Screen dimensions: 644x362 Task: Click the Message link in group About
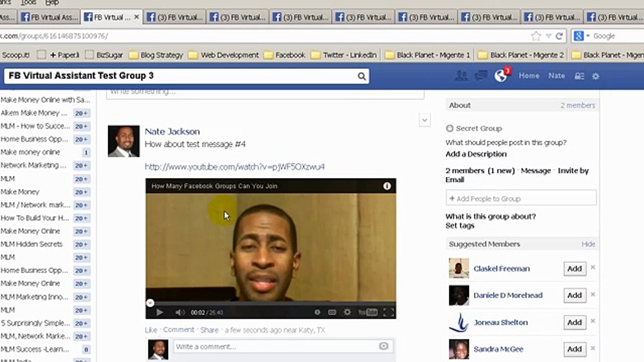(535, 171)
